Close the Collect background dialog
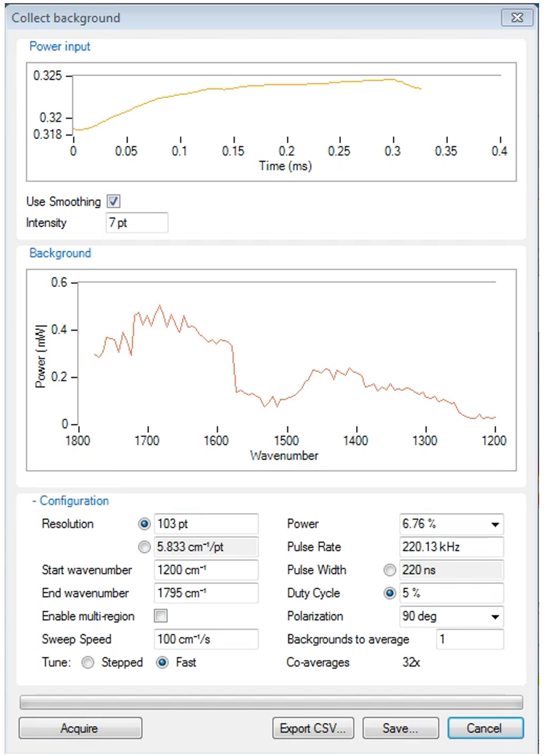 click(x=517, y=18)
